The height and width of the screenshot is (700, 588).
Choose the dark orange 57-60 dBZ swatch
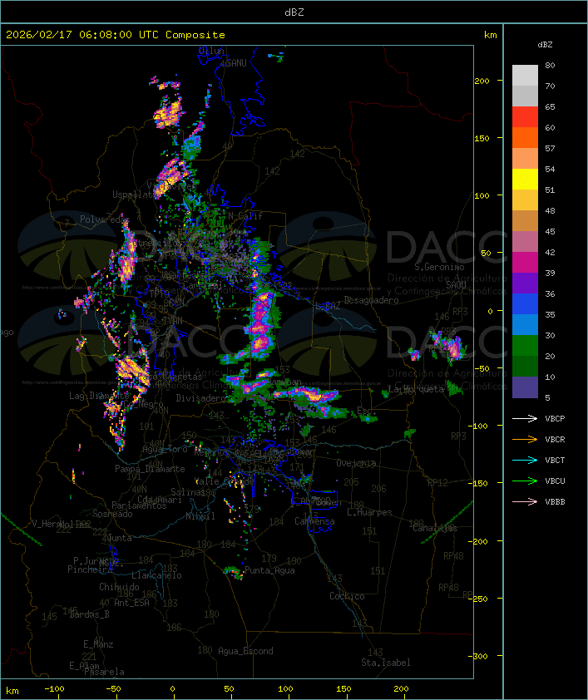click(x=525, y=138)
